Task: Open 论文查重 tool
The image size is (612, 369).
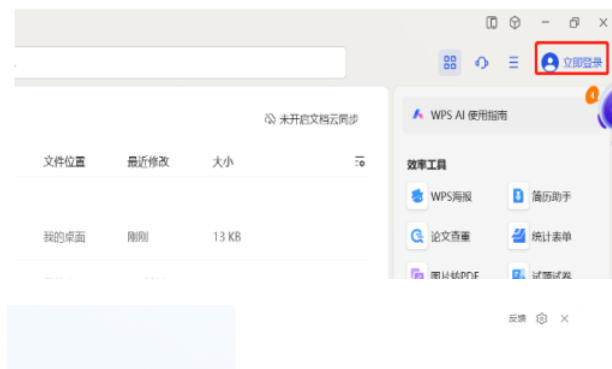Action: coord(439,236)
